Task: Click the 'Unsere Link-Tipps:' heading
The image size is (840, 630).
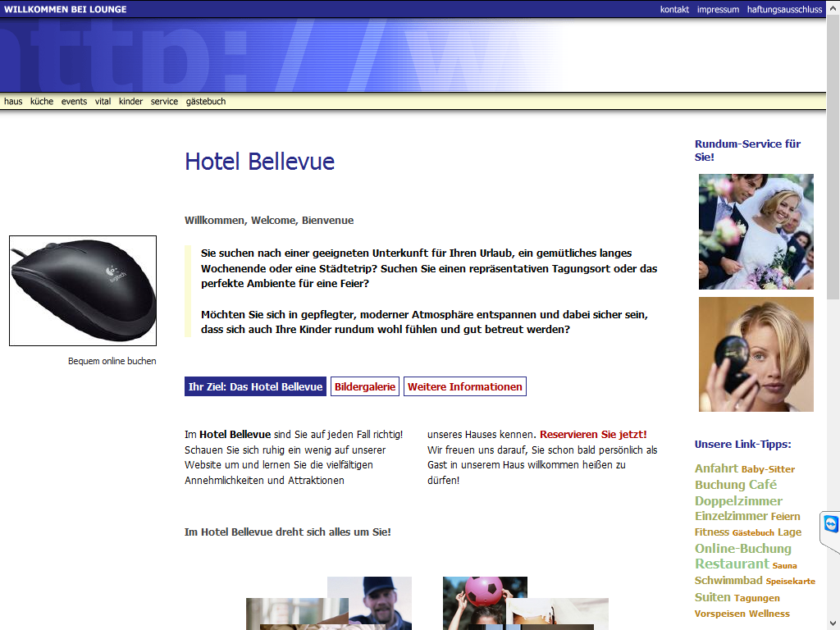Action: click(x=743, y=444)
